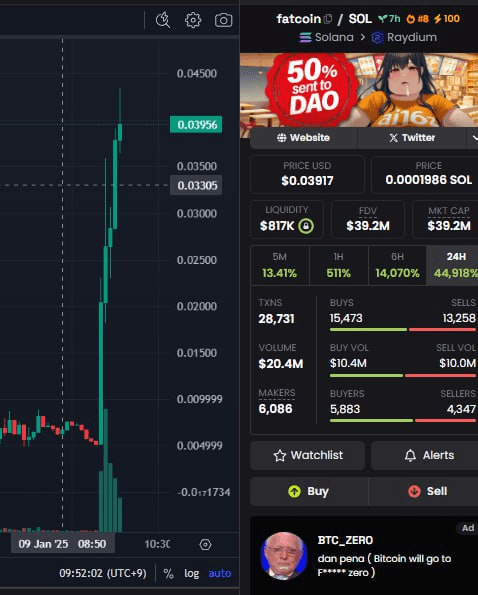478x595 pixels.
Task: Click the MKT CAP $39.2M value
Action: pos(449,226)
